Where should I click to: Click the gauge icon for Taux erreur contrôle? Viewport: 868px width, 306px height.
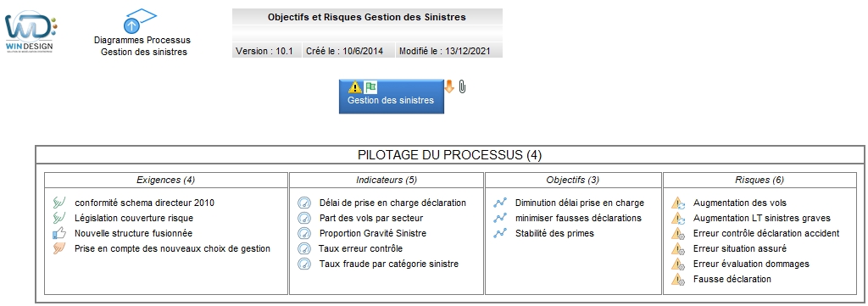point(305,248)
